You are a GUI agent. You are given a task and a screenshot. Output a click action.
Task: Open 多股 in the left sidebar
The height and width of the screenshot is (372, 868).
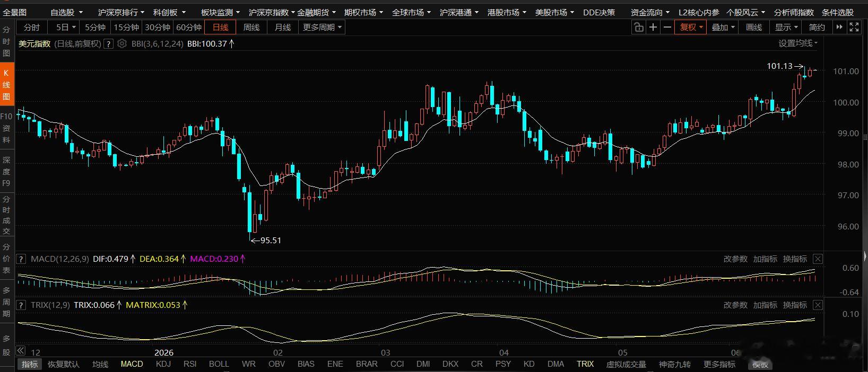coord(6,346)
